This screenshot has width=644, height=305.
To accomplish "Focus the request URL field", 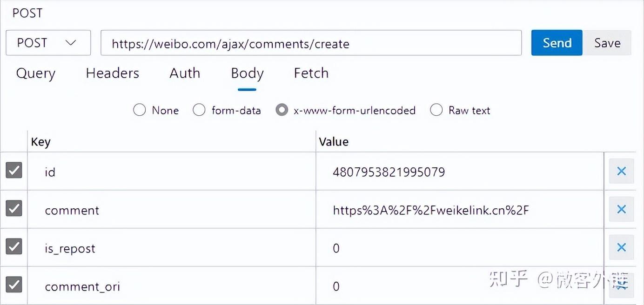I will tap(311, 43).
